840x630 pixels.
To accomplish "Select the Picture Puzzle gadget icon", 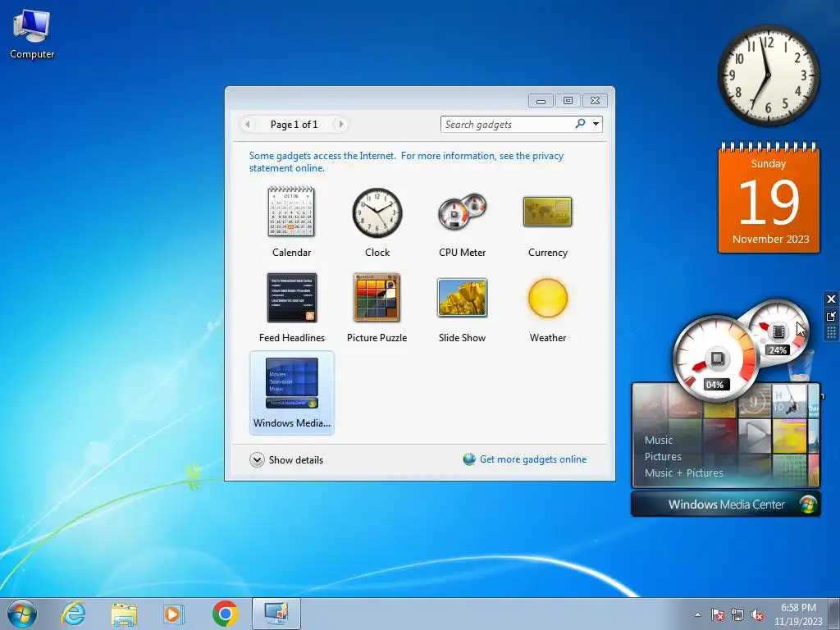I will 377,297.
